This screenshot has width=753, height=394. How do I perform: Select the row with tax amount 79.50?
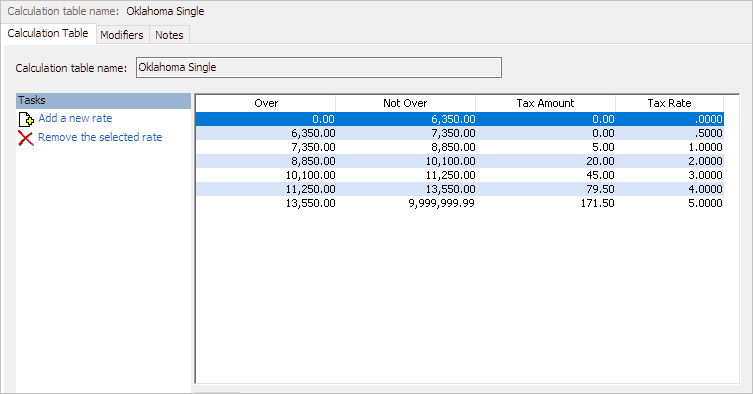pos(460,189)
